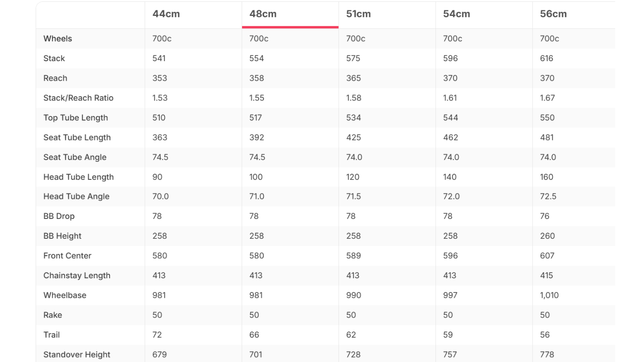This screenshot has width=644, height=362.
Task: Click the Seat Tube Angle label
Action: (x=75, y=157)
